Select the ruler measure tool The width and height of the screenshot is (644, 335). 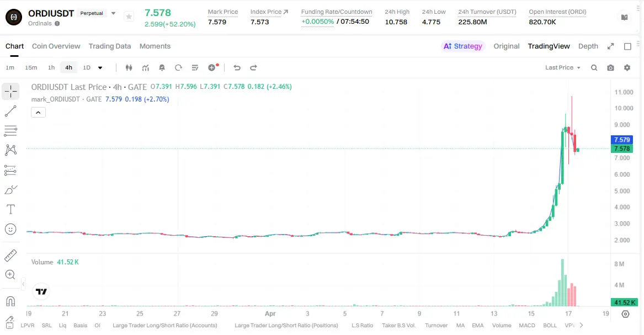click(x=10, y=256)
